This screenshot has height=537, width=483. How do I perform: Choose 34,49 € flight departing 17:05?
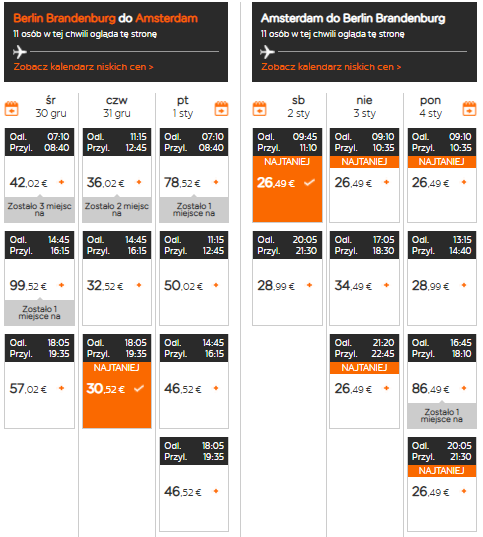pos(364,278)
